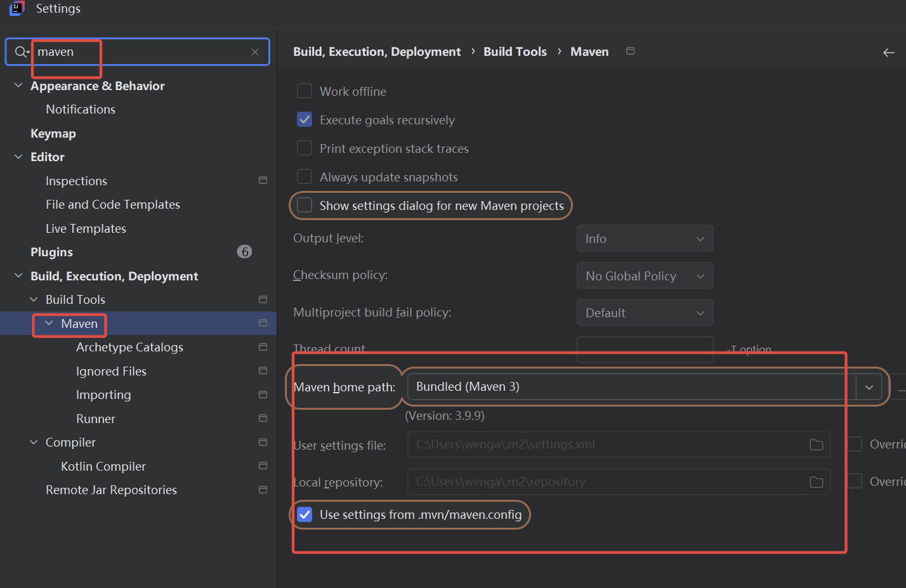Image resolution: width=906 pixels, height=588 pixels.
Task: Click the project icon on Importing row
Action: click(x=263, y=395)
